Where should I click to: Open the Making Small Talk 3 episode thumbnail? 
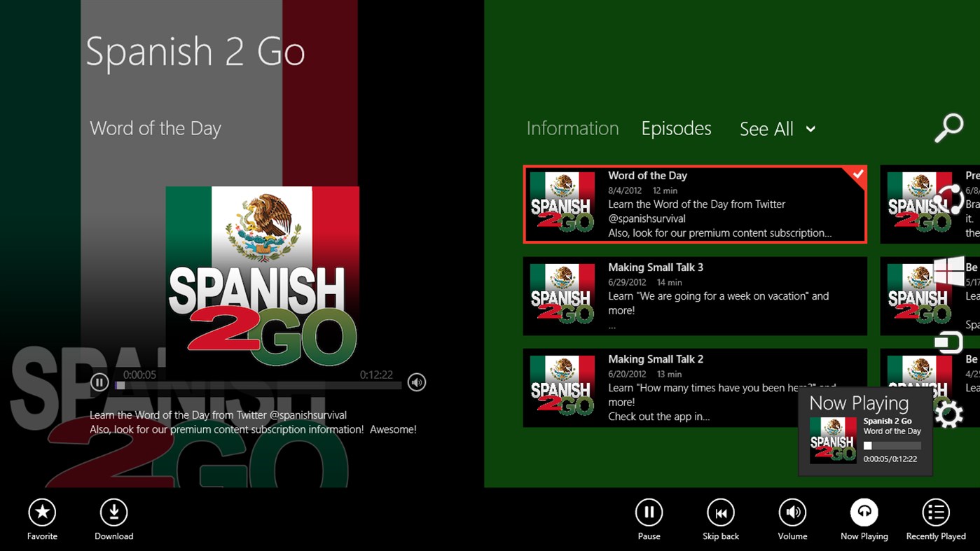tap(562, 295)
